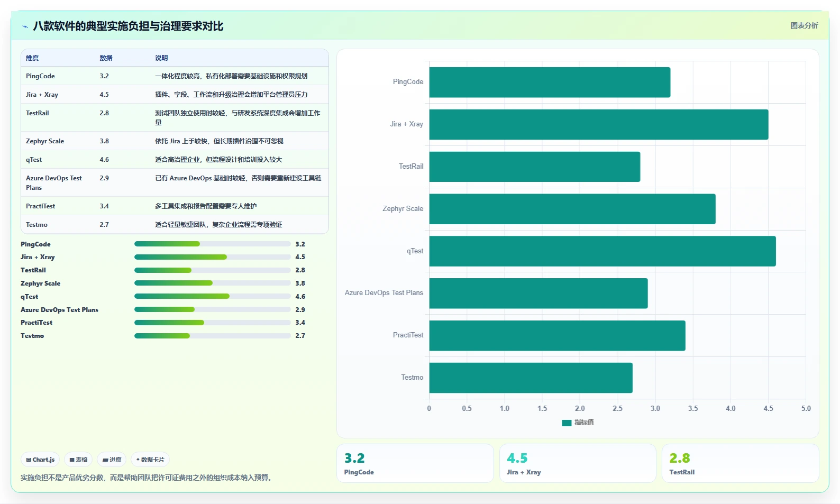Viewport: 840px width, 504px height.
Task: Click the description starting with 一体化程度较高
Action: tap(231, 76)
